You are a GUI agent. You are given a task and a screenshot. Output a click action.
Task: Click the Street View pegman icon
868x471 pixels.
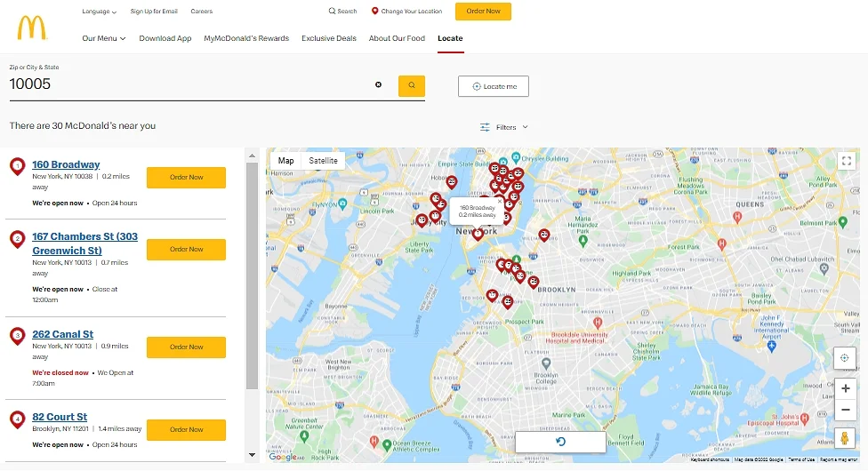[844, 438]
